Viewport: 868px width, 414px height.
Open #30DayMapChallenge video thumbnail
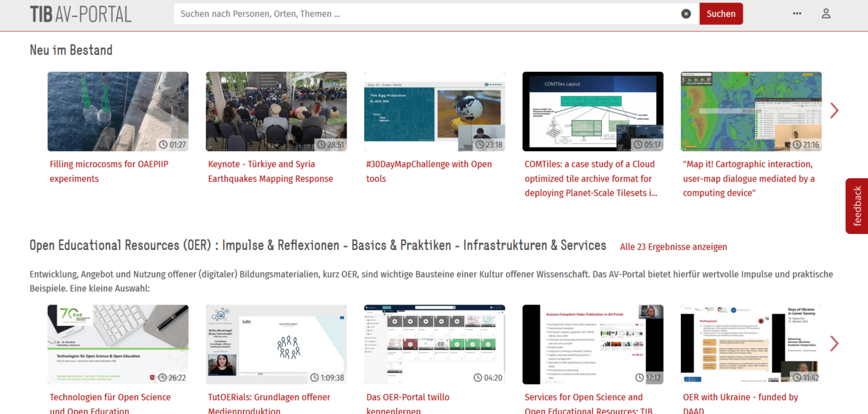pos(435,112)
